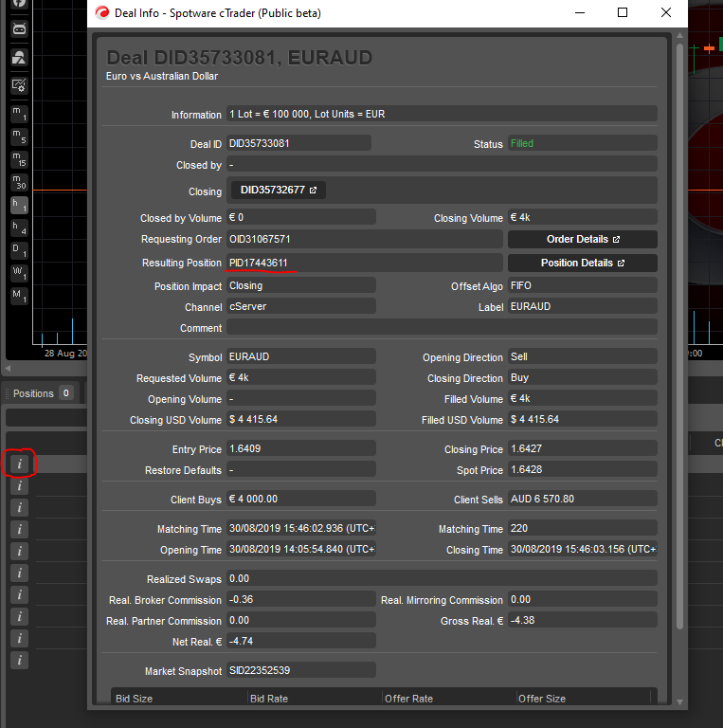This screenshot has height=728, width=723.
Task: Click the Offer Rate column header
Action: coord(449,699)
